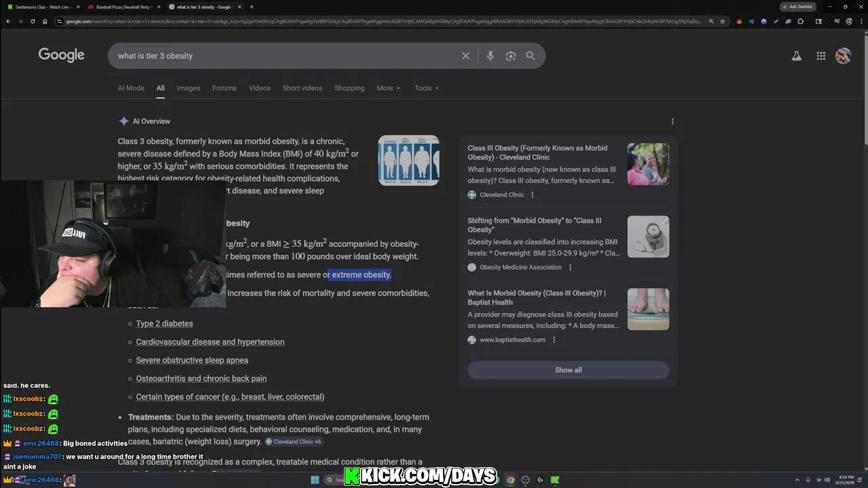Expand the Tools dropdown
The width and height of the screenshot is (868, 488).
coord(427,88)
